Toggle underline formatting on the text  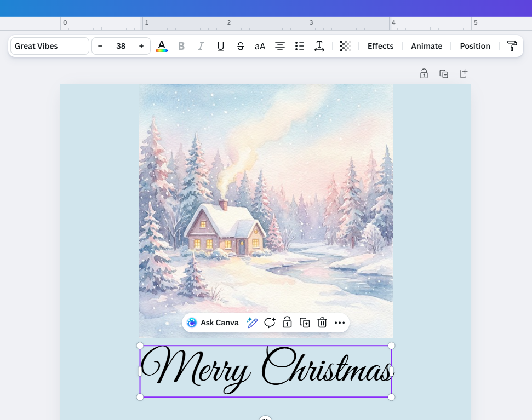click(x=220, y=46)
